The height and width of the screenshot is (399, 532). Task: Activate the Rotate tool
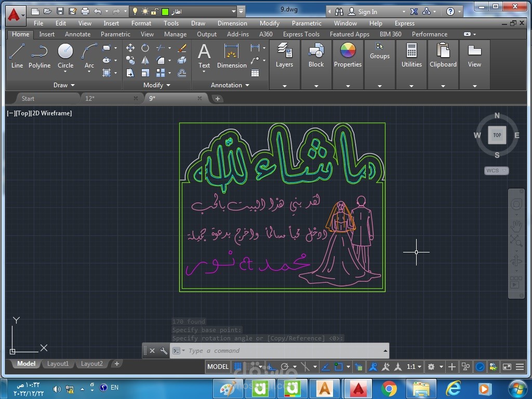coord(145,48)
